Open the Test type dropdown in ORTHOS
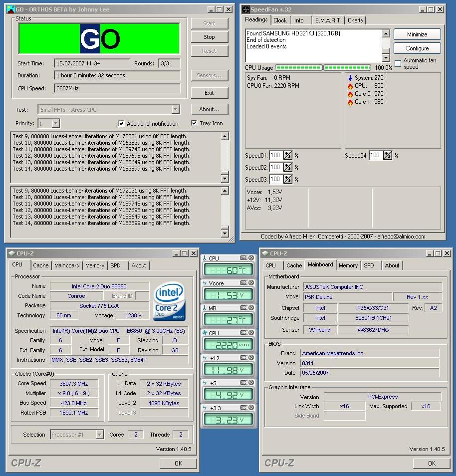 175,110
